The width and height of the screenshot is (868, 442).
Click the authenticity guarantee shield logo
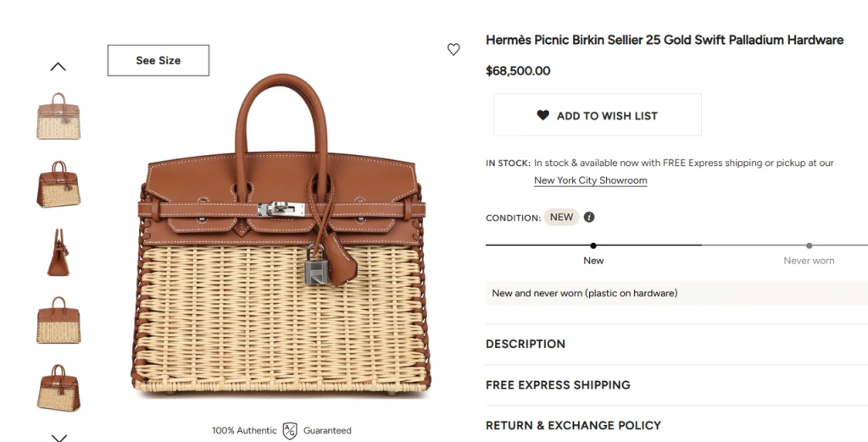click(x=290, y=430)
